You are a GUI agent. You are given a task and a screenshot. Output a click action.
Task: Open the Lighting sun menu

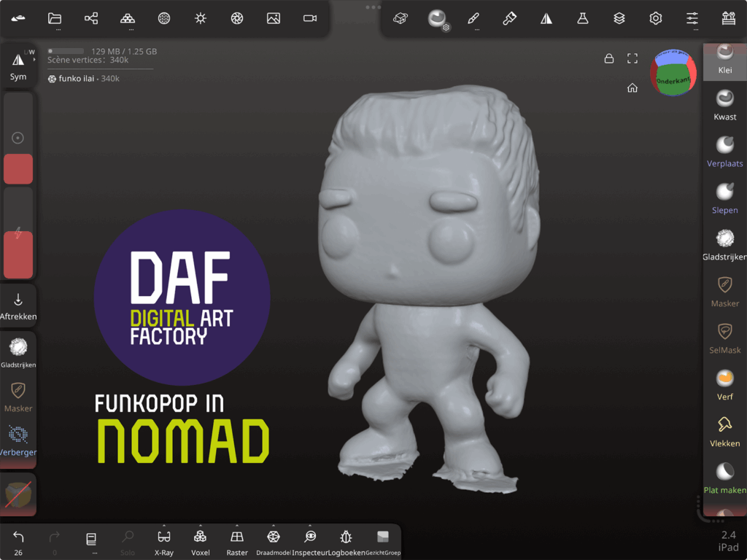(x=201, y=18)
